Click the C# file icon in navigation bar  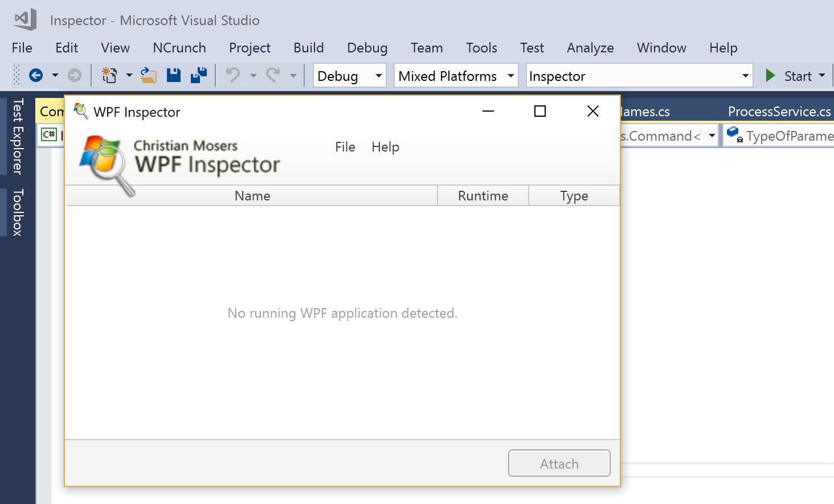click(50, 135)
